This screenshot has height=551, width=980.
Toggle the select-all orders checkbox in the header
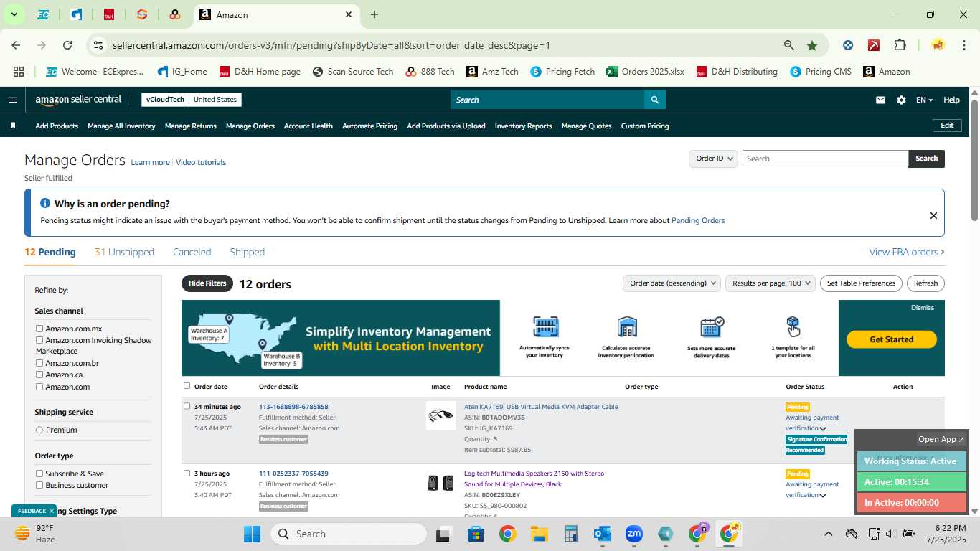[x=187, y=386]
